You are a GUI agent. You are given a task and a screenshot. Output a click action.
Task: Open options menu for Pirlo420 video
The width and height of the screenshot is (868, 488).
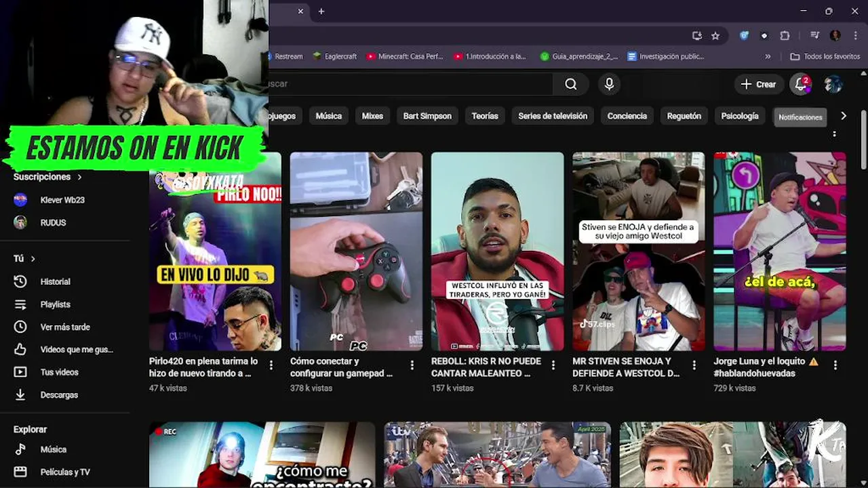click(271, 365)
